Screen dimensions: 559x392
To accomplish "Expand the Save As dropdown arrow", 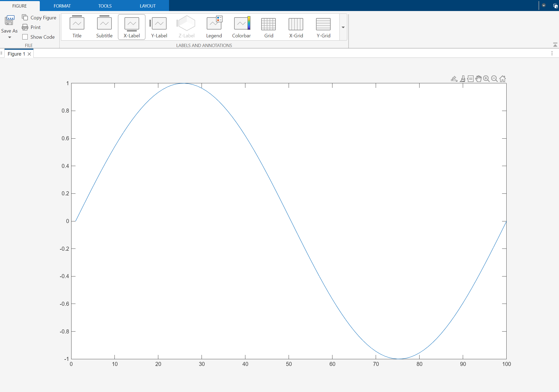I will 9,37.
